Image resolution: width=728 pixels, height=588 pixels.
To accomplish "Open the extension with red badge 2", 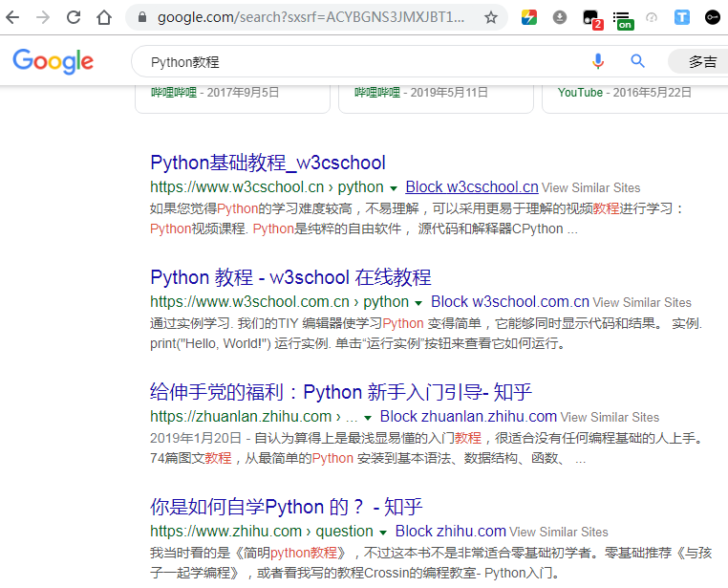I will [x=592, y=19].
